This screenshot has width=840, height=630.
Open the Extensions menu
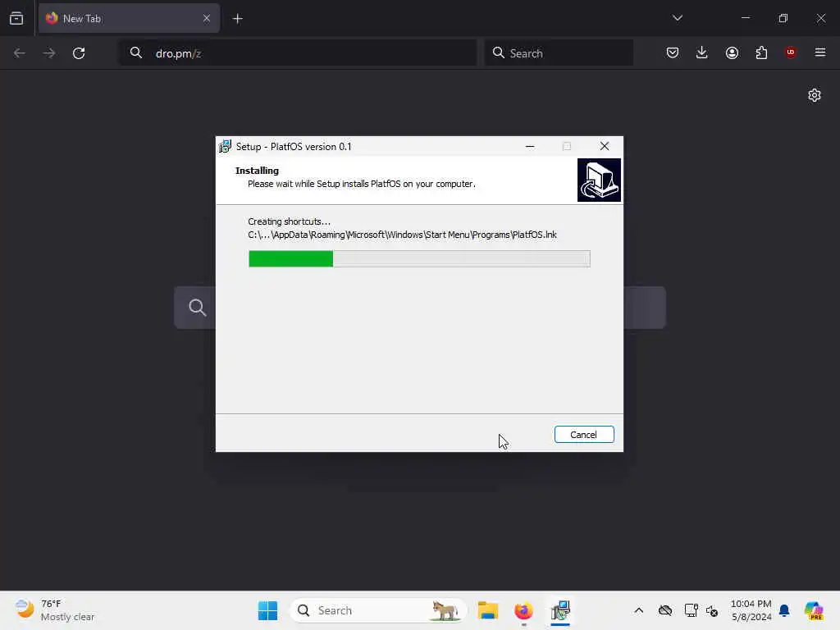click(761, 52)
